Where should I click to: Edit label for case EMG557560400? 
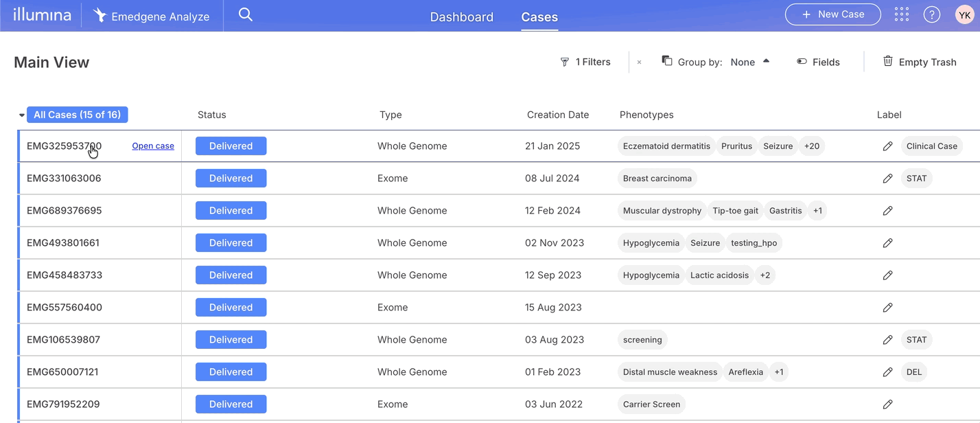(887, 308)
